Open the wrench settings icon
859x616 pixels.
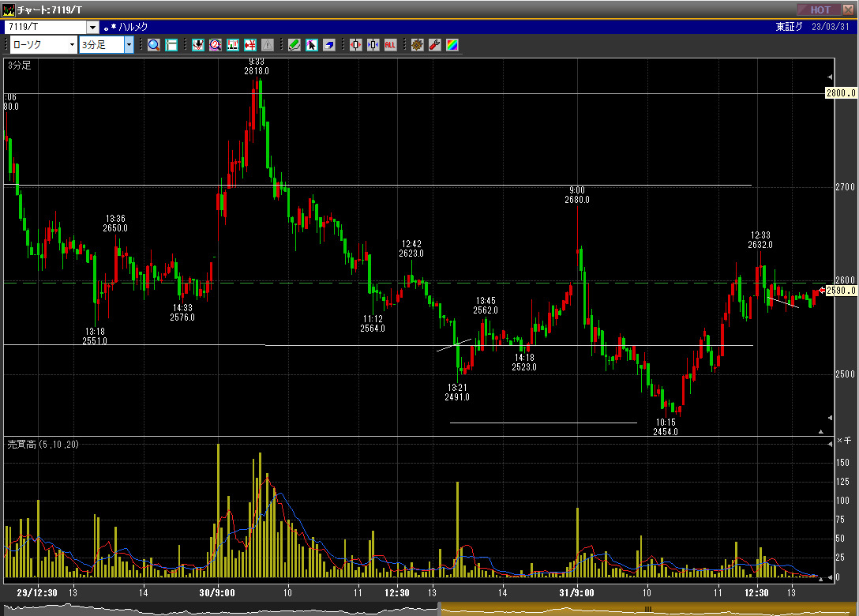434,45
